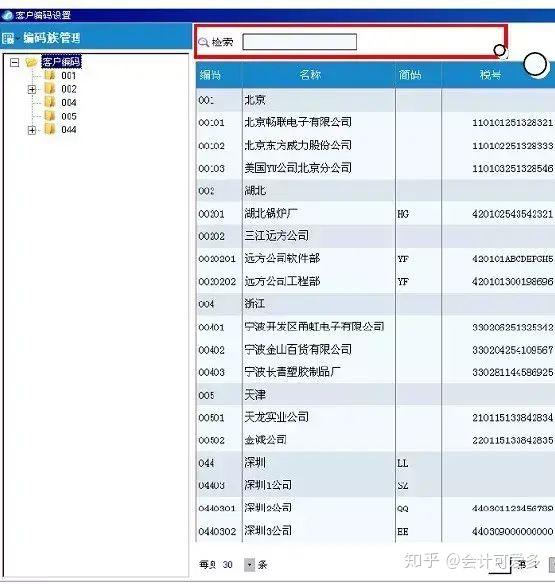Click the folder icon for node 001
Image resolution: width=555 pixels, height=584 pixels.
pos(50,76)
